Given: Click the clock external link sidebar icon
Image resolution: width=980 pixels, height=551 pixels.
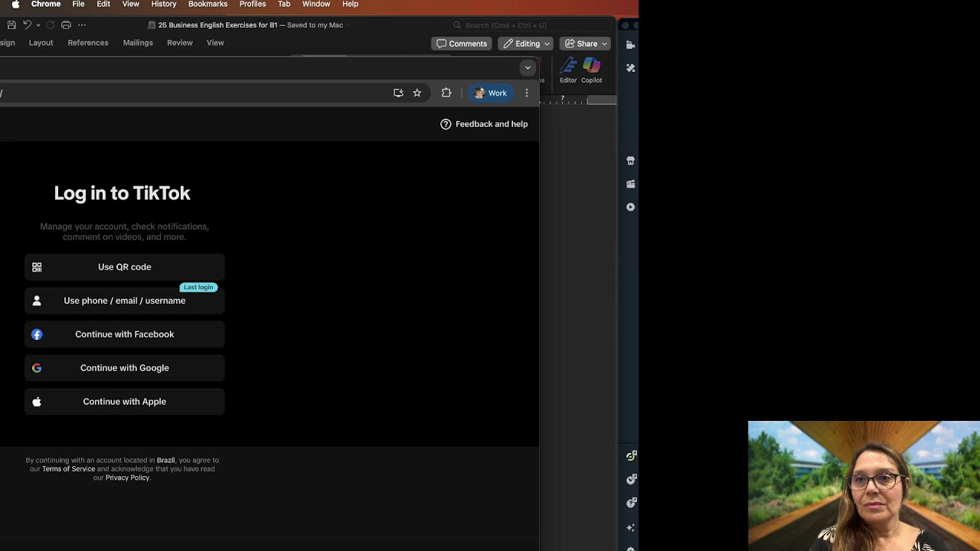Looking at the screenshot, I should point(630,480).
